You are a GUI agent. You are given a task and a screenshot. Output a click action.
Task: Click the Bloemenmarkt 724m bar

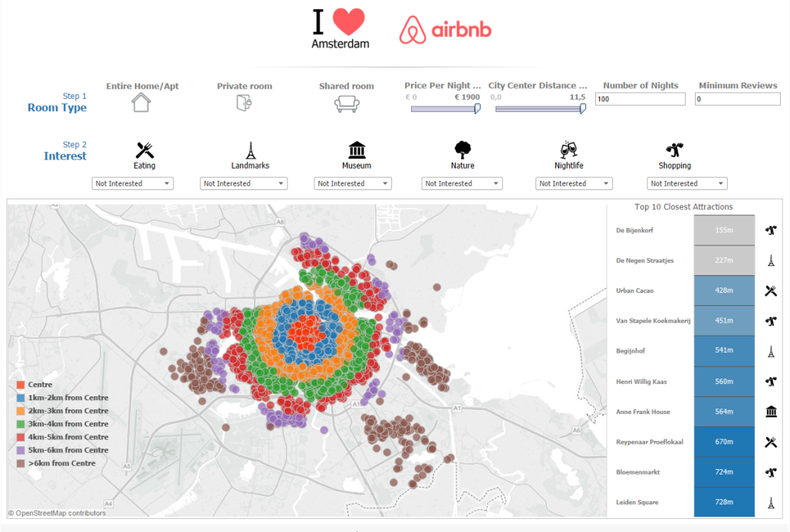coord(724,472)
